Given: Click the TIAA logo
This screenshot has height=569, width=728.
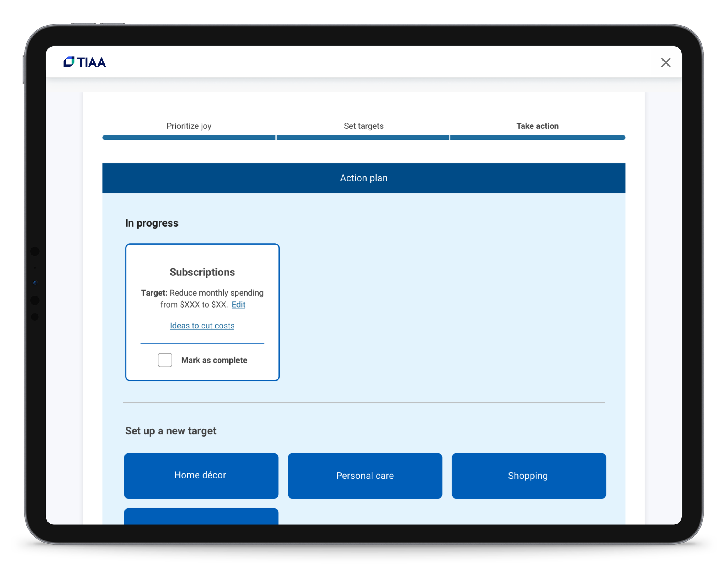Looking at the screenshot, I should [85, 62].
